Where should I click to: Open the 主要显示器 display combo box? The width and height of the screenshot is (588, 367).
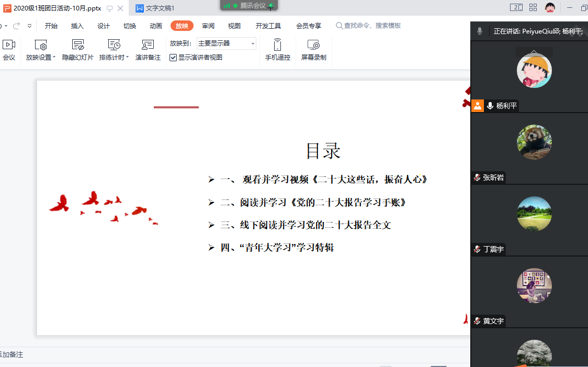226,43
